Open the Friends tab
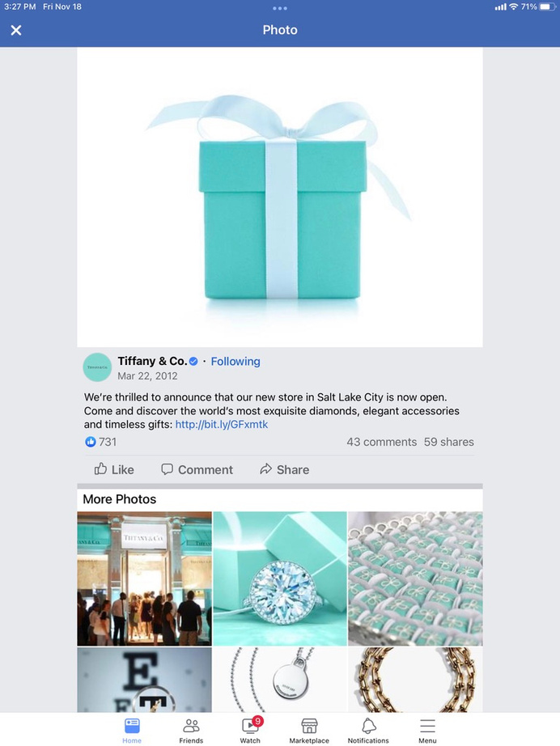 pos(191,731)
